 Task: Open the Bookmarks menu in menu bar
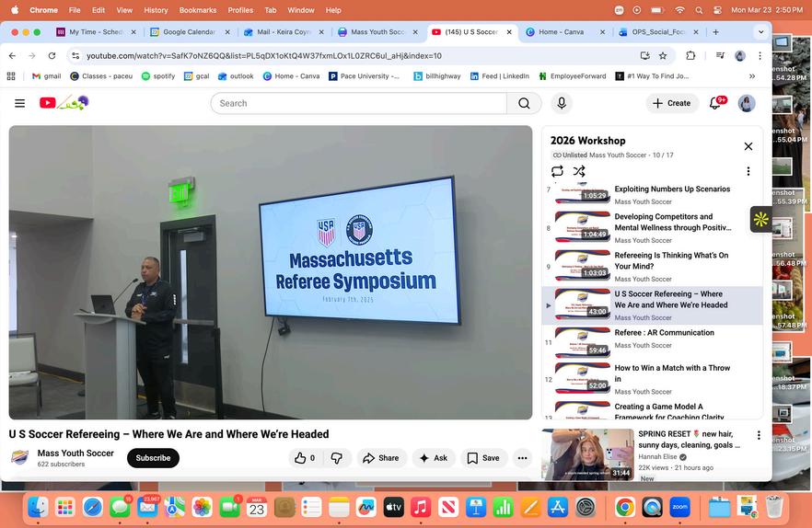198,10
